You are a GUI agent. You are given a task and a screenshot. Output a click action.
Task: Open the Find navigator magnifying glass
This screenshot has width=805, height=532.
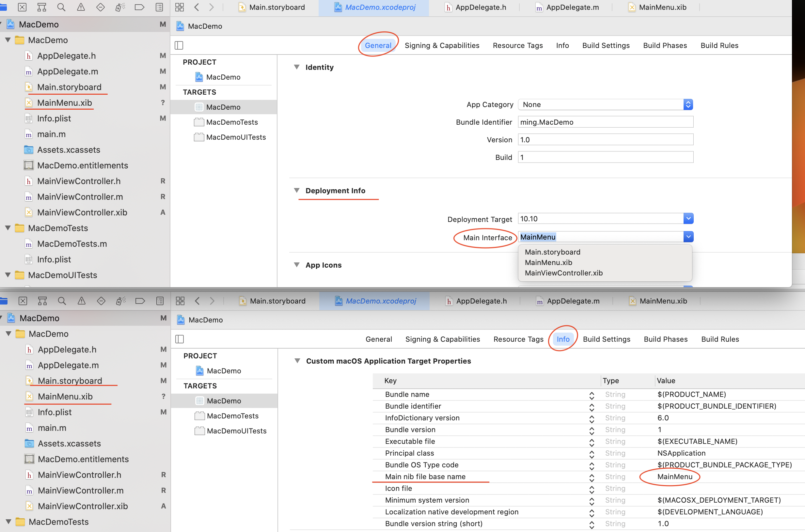point(61,7)
